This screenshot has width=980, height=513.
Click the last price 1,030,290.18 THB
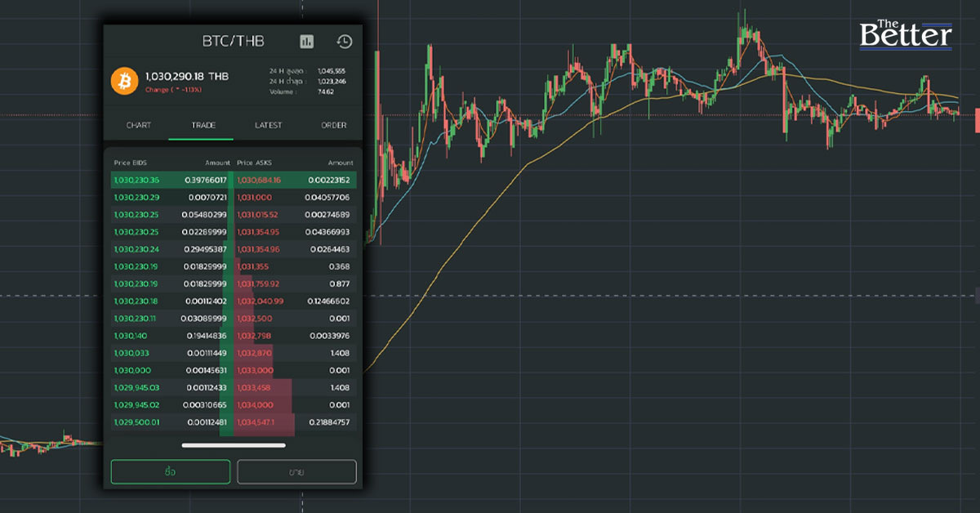click(x=187, y=76)
